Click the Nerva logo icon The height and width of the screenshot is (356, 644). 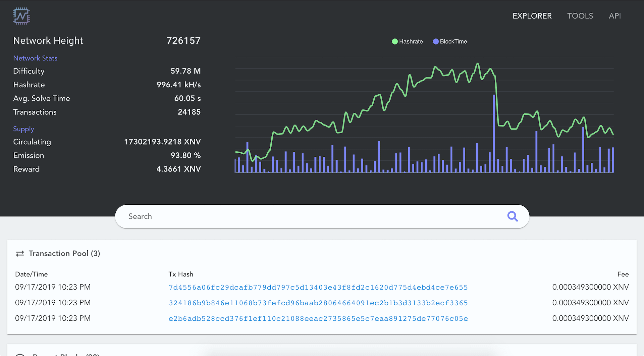pyautogui.click(x=21, y=16)
